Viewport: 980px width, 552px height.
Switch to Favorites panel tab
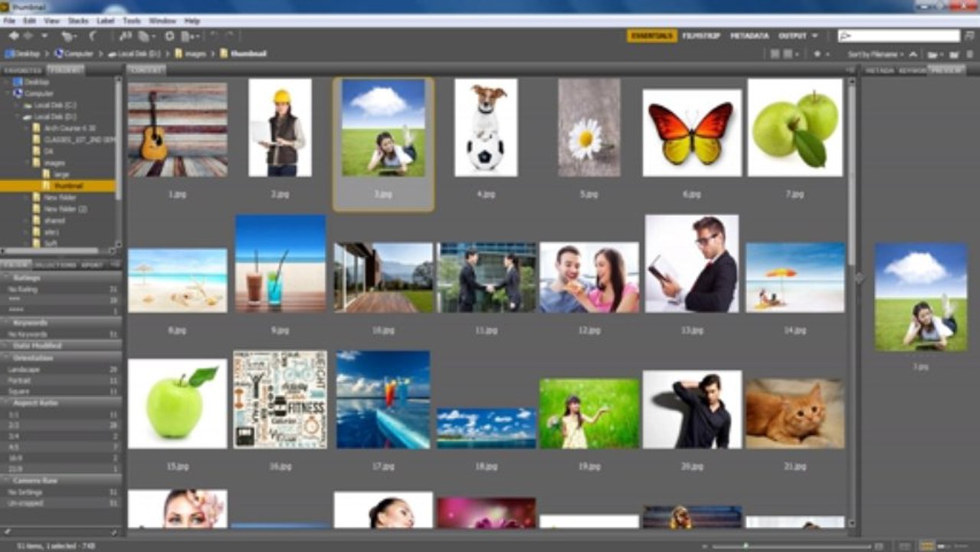tap(24, 70)
